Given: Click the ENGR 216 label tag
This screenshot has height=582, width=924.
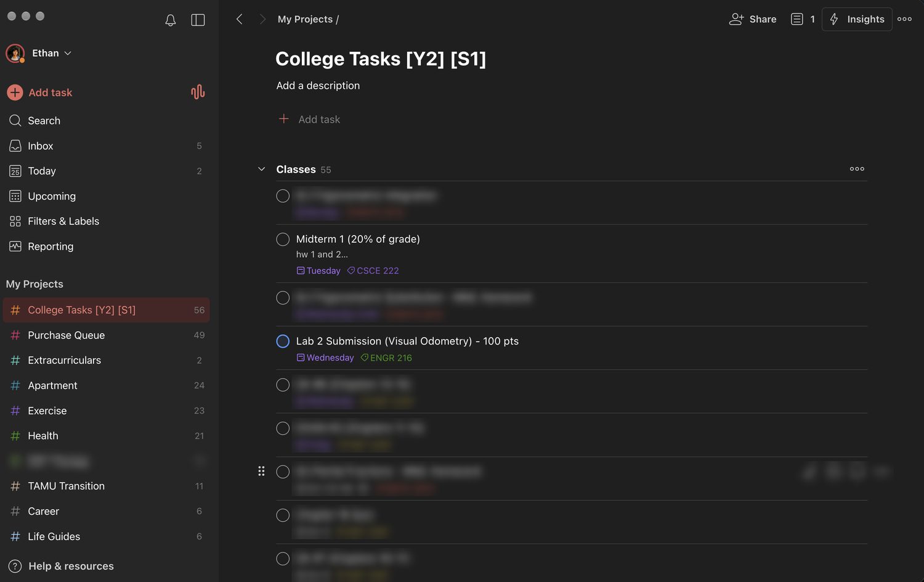Looking at the screenshot, I should (x=386, y=358).
